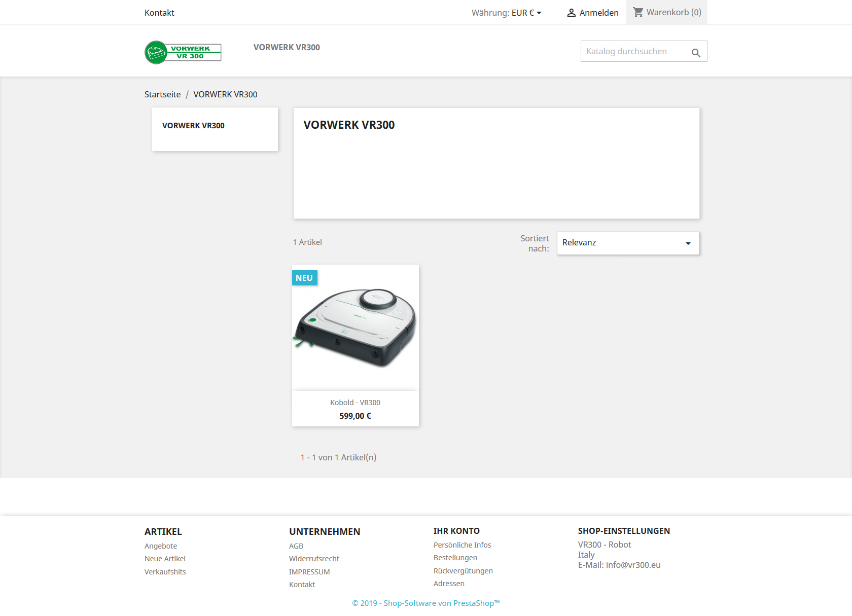Image resolution: width=852 pixels, height=616 pixels.
Task: Click the shopping cart icon
Action: (638, 12)
